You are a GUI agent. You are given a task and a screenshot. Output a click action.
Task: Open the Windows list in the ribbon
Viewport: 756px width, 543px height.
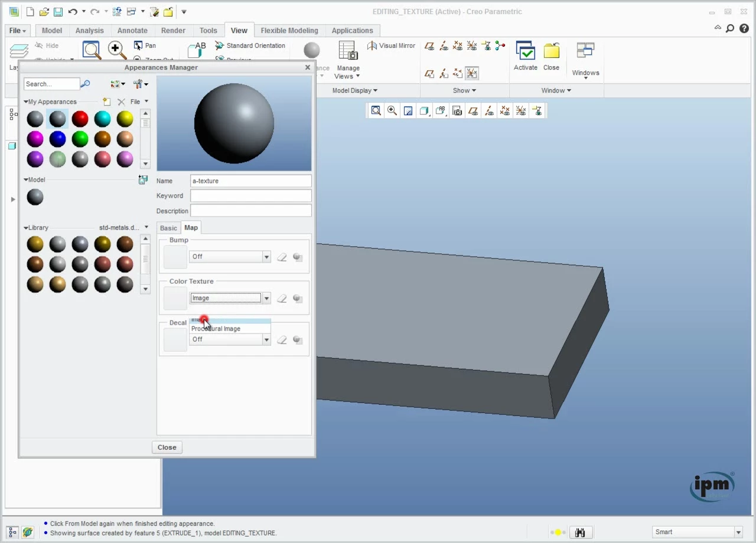[x=585, y=60]
